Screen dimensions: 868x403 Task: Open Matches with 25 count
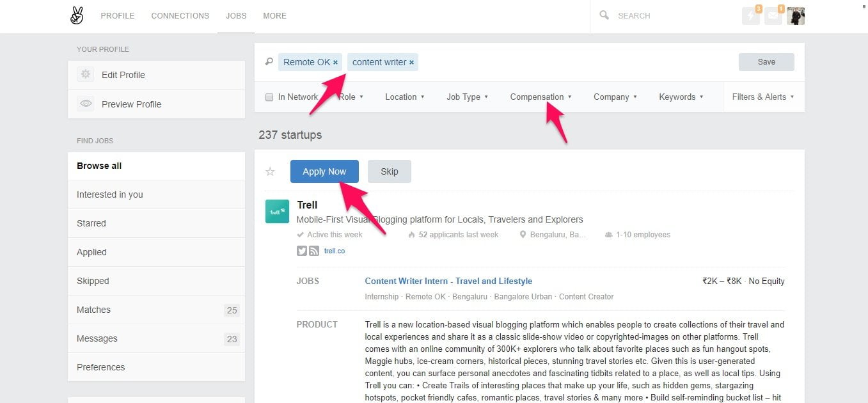(156, 310)
